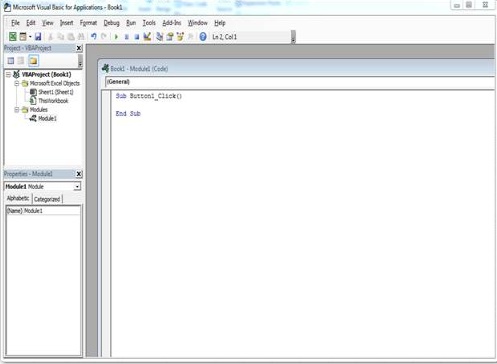Click the Insert UserForm toolbar icon

(x=23, y=37)
